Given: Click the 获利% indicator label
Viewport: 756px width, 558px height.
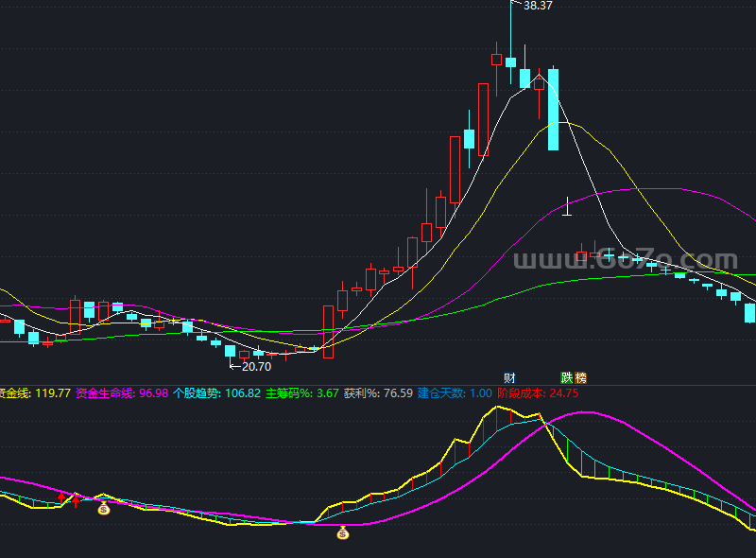Looking at the screenshot, I should [x=360, y=392].
